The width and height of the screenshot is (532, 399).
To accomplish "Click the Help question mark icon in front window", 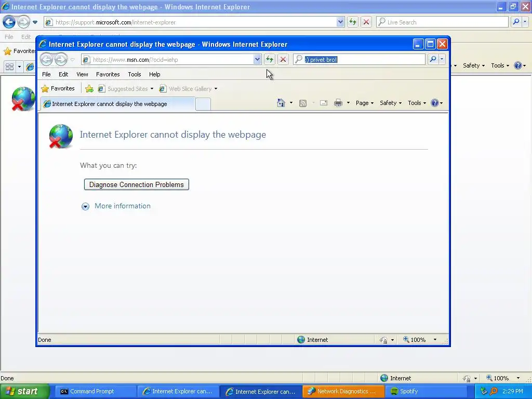I will click(435, 103).
